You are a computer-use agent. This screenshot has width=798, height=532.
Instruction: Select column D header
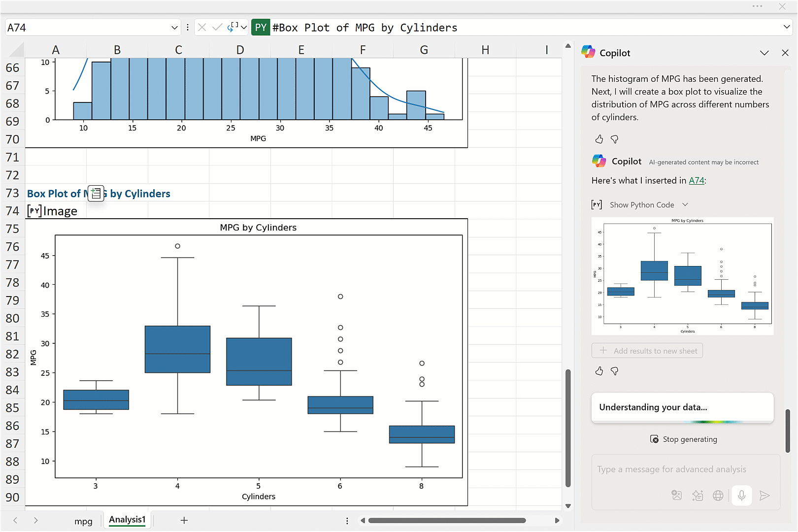[240, 50]
